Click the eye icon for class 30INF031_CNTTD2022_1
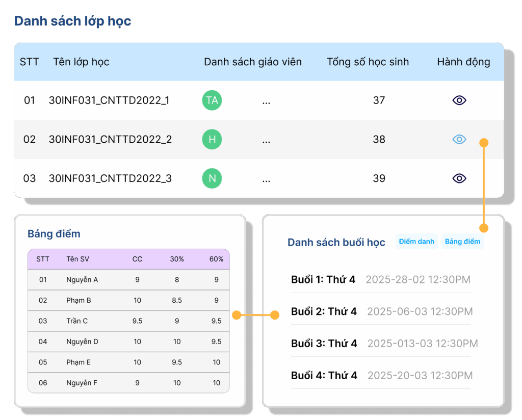Image resolution: width=522 pixels, height=420 pixels. [x=459, y=100]
